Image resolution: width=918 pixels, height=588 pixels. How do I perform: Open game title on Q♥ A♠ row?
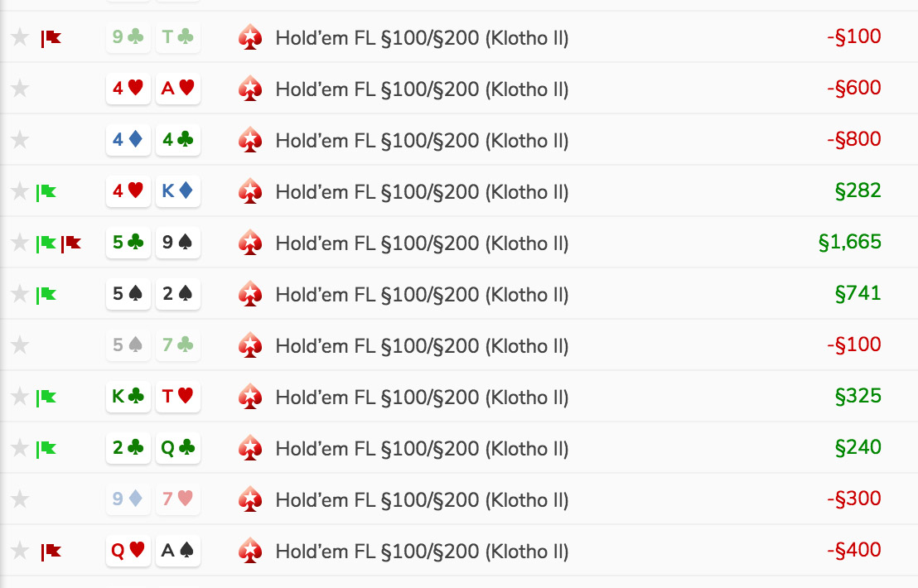[422, 551]
